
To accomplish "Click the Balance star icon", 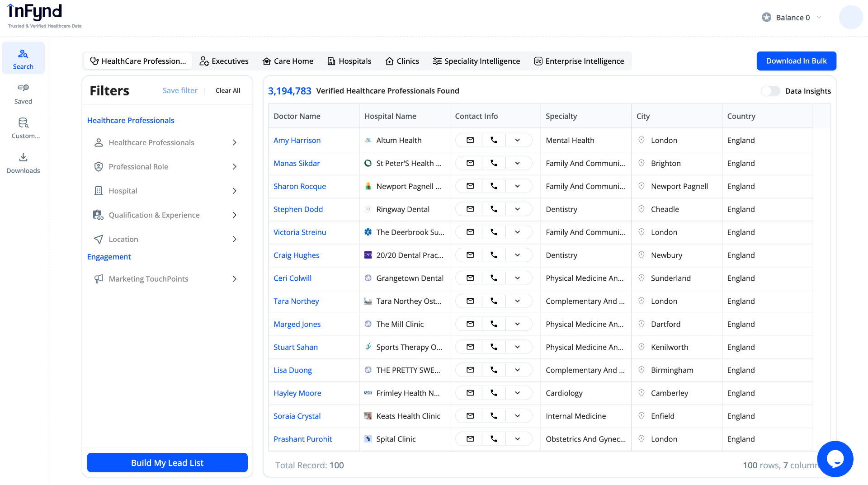I will click(766, 17).
